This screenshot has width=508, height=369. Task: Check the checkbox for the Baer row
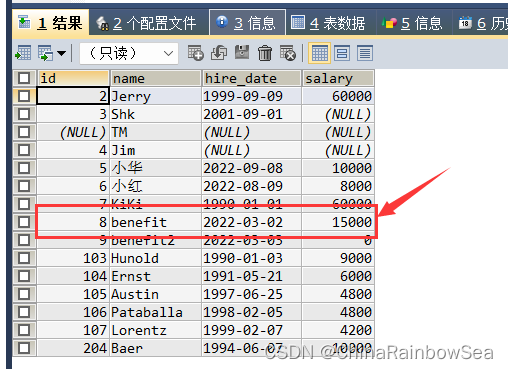24,348
